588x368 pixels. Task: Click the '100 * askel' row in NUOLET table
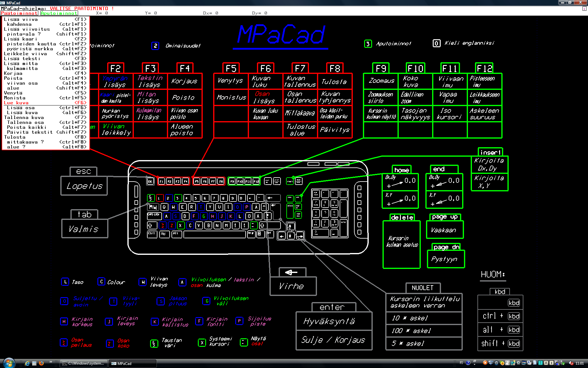tap(424, 331)
